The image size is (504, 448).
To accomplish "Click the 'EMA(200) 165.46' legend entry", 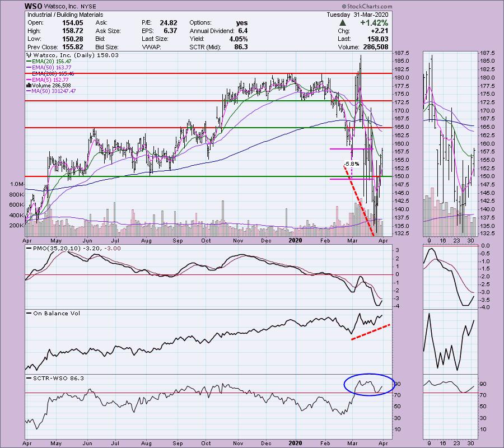I will point(53,73).
